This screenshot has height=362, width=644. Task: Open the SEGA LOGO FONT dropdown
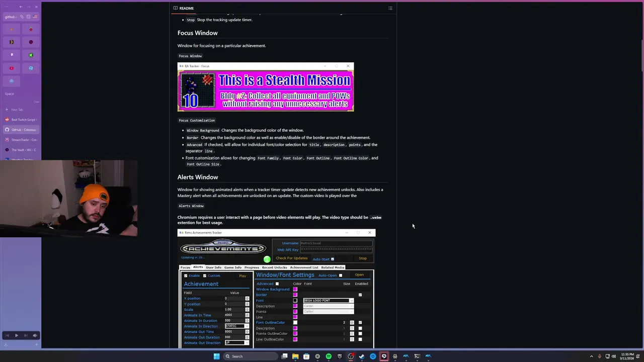(x=329, y=300)
